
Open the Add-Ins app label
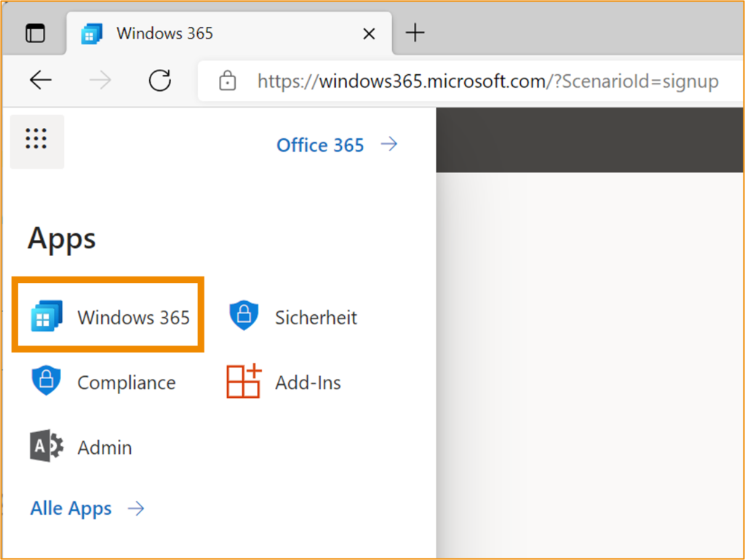point(308,383)
